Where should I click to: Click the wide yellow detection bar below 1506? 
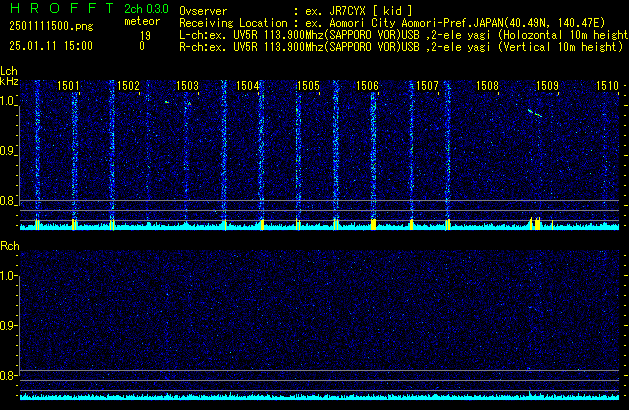click(373, 224)
